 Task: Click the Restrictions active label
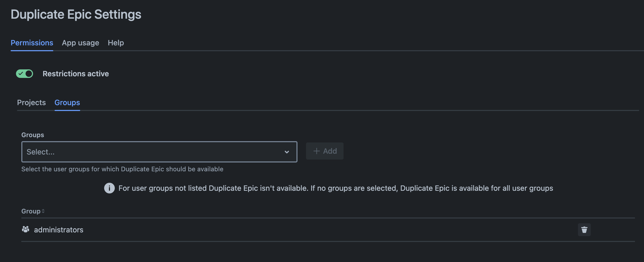76,74
